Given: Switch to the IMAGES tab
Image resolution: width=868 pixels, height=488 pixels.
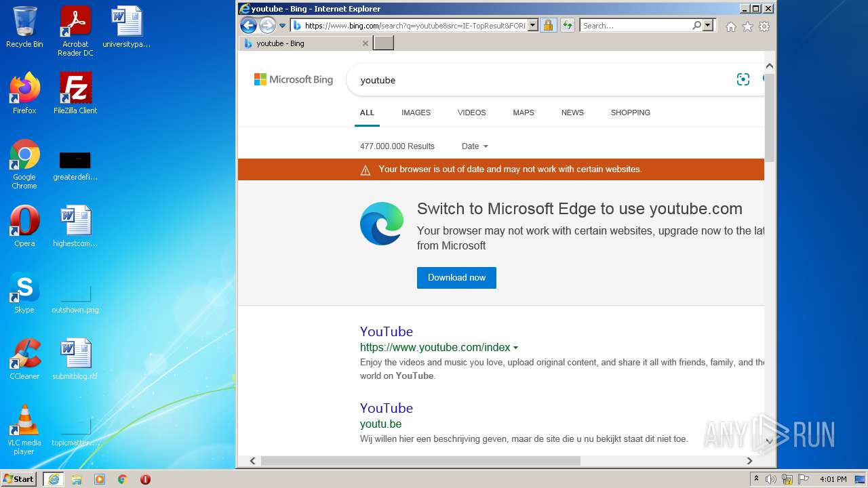Looking at the screenshot, I should click(x=416, y=113).
